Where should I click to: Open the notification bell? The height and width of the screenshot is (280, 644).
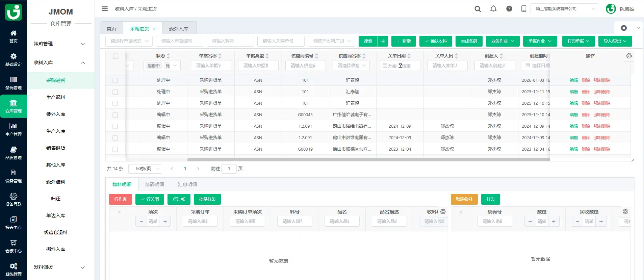pyautogui.click(x=493, y=9)
